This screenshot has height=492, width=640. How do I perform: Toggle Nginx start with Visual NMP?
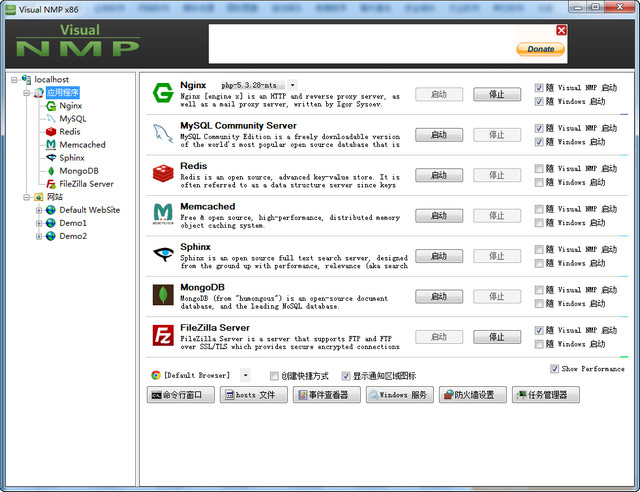coord(539,88)
